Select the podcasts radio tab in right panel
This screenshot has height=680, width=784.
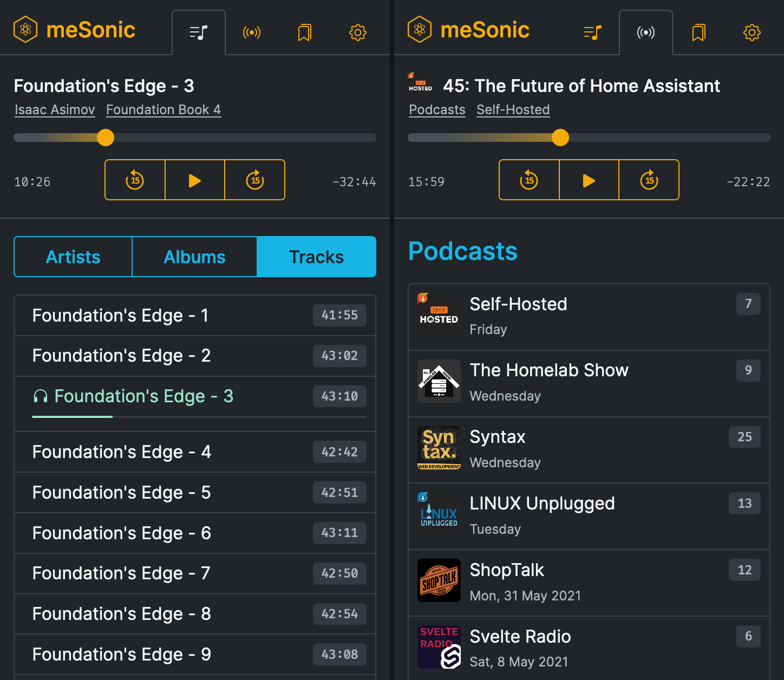point(646,32)
